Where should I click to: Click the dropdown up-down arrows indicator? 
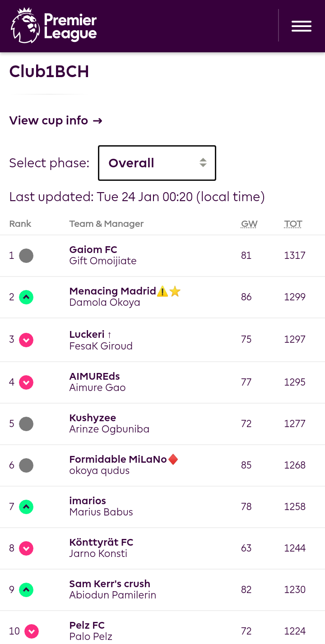[x=203, y=163]
